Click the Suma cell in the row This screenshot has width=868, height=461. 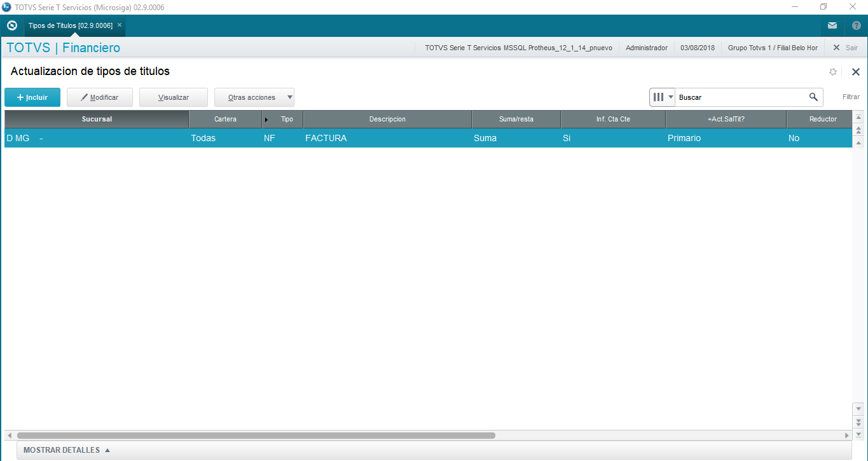coord(516,138)
